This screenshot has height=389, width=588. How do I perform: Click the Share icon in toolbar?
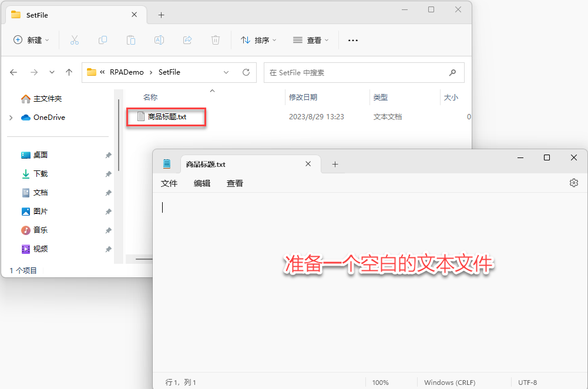[187, 40]
